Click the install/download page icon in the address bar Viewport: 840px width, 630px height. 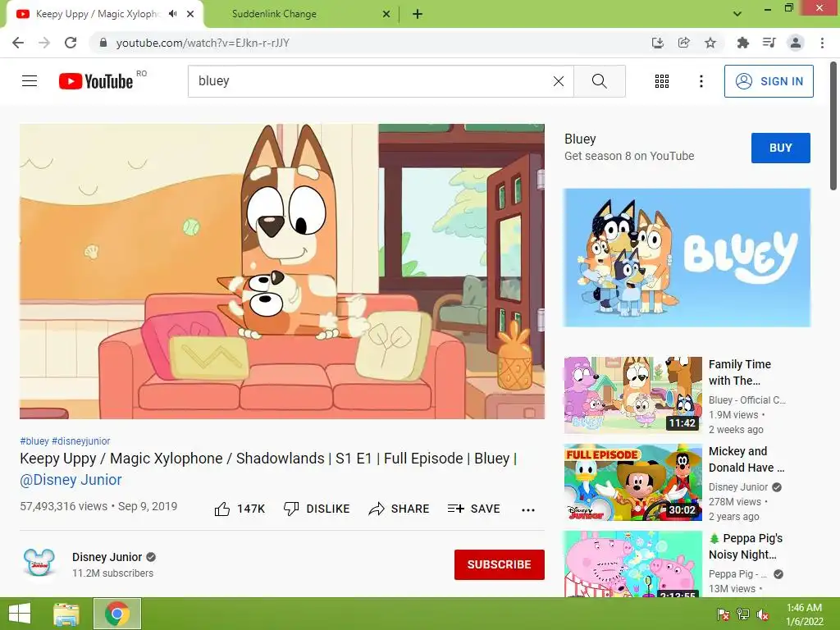(657, 43)
